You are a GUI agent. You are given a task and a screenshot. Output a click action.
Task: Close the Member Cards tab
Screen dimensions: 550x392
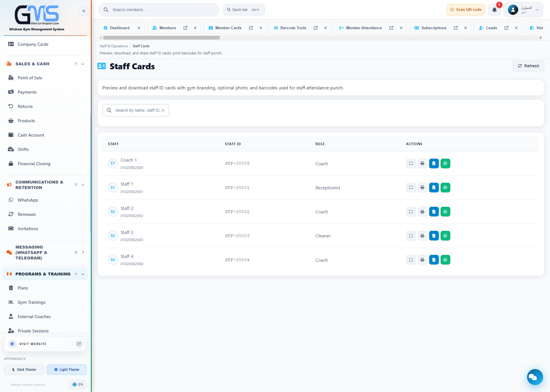261,28
